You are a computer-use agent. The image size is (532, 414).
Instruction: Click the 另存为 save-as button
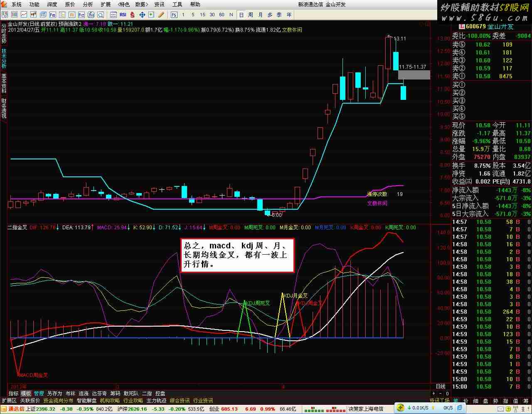pos(54,393)
